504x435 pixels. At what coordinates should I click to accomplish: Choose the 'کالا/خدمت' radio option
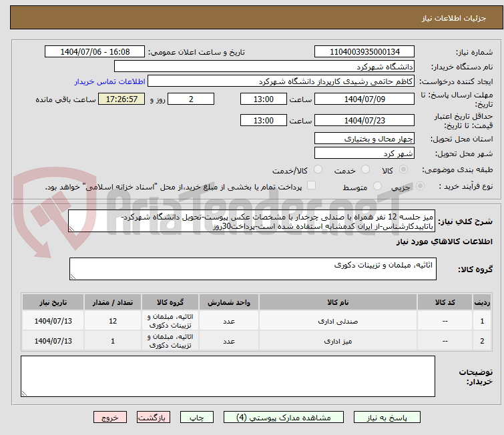point(317,170)
